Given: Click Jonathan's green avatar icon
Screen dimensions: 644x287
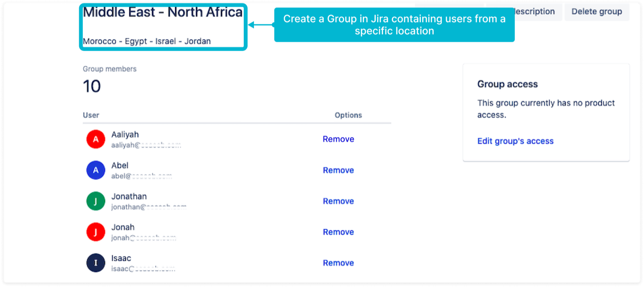Looking at the screenshot, I should click(x=95, y=201).
